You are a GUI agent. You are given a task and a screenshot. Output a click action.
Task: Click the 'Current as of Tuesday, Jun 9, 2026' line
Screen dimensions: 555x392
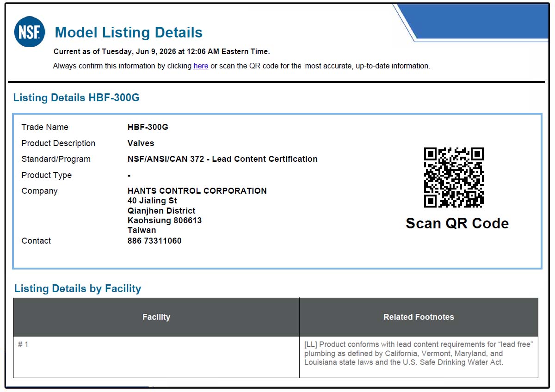click(162, 51)
